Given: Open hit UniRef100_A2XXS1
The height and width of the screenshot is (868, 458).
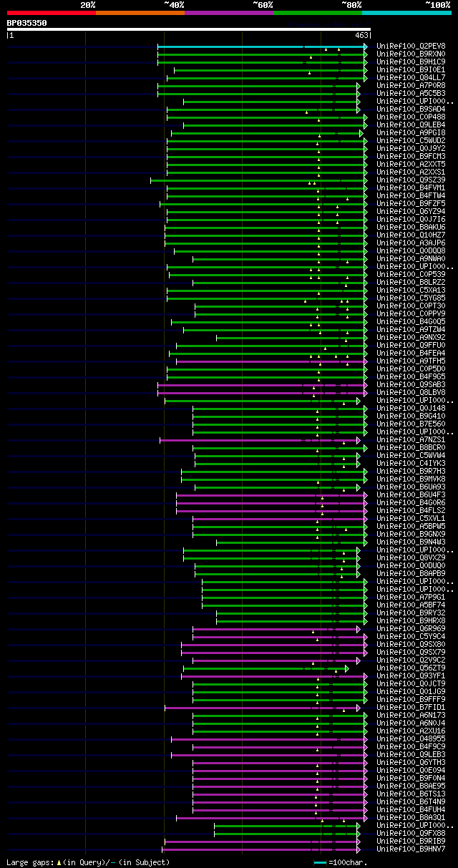Looking at the screenshot, I should (x=411, y=172).
